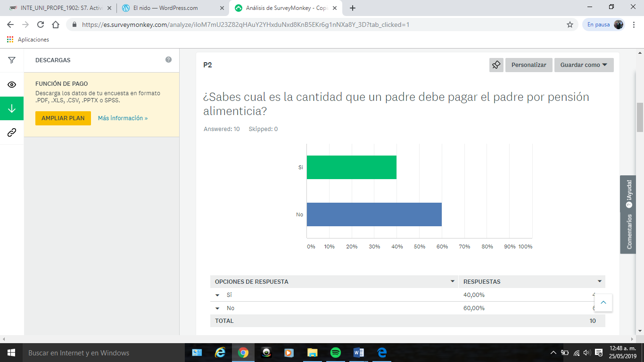Expand the No answer row arrow
This screenshot has height=362, width=644.
[217, 308]
